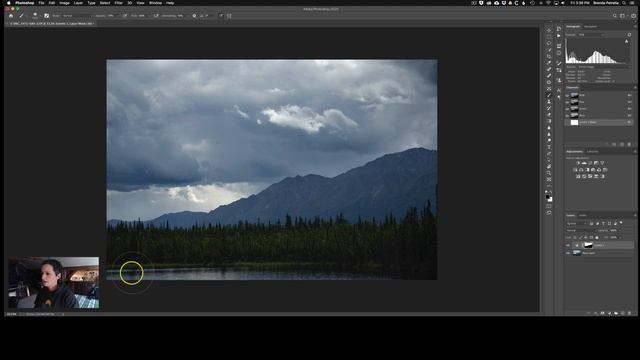Click the foreground color swatch
640x360 pixels.
point(548,196)
